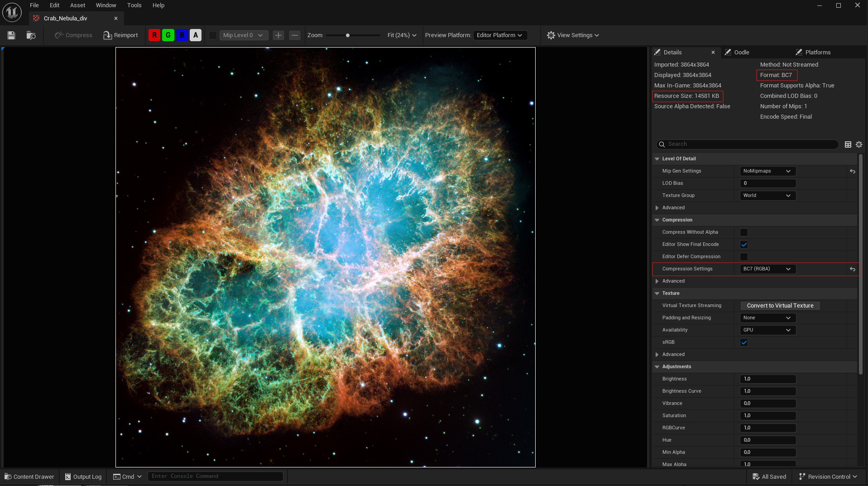Reset Compression Settings to default
This screenshot has height=486, width=868.
coord(853,269)
